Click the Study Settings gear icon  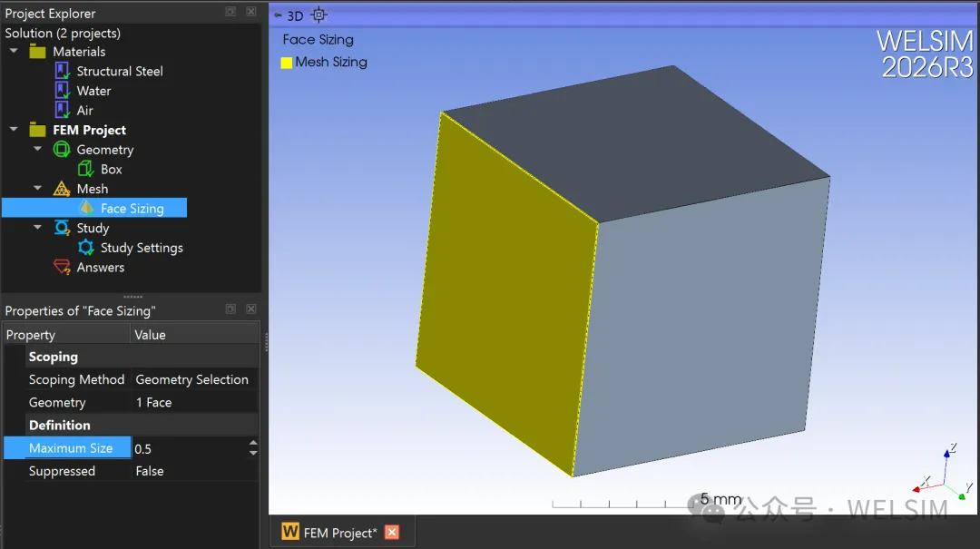(x=85, y=248)
